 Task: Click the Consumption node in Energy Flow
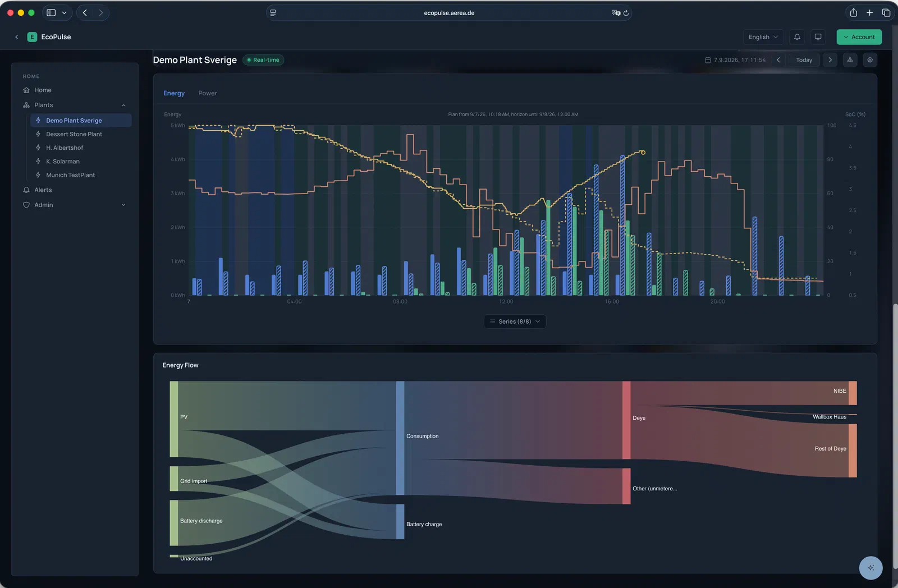click(x=400, y=438)
